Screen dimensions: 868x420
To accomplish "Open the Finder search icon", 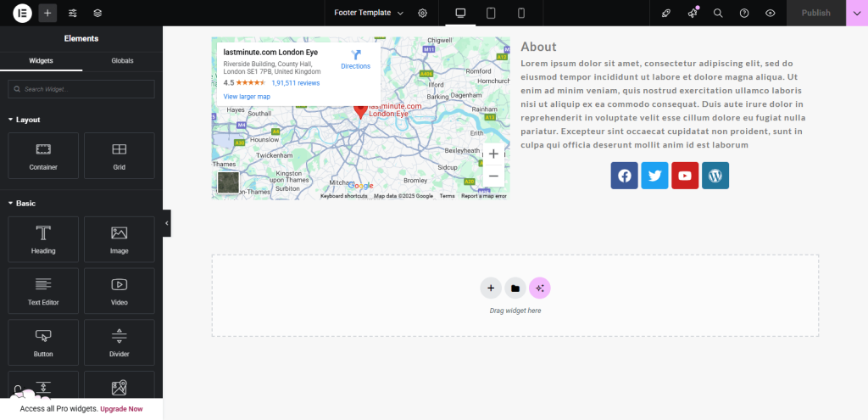I will coord(718,13).
